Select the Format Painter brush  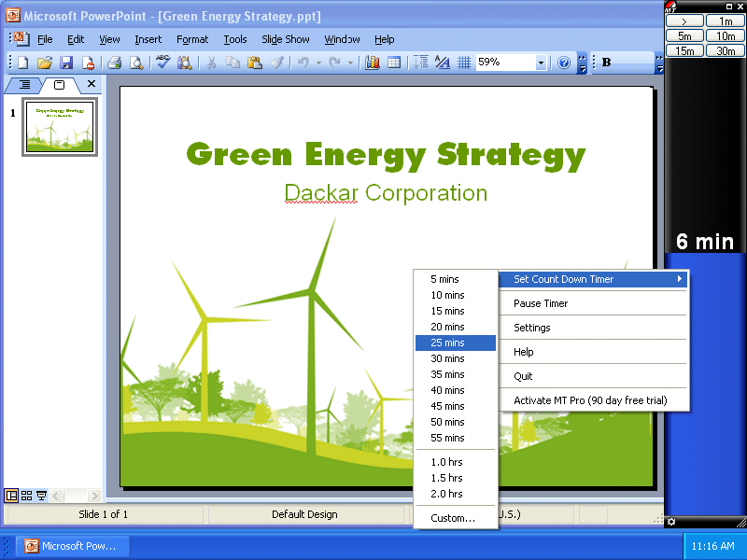(x=276, y=63)
